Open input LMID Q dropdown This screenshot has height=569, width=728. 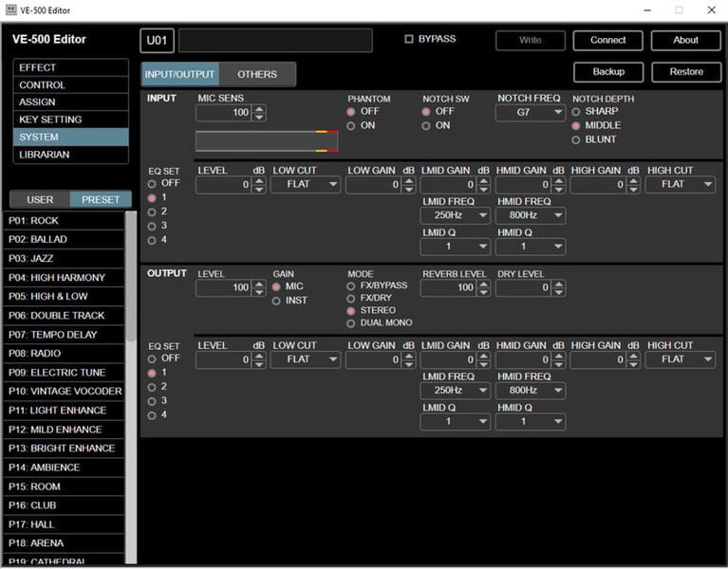(x=456, y=247)
